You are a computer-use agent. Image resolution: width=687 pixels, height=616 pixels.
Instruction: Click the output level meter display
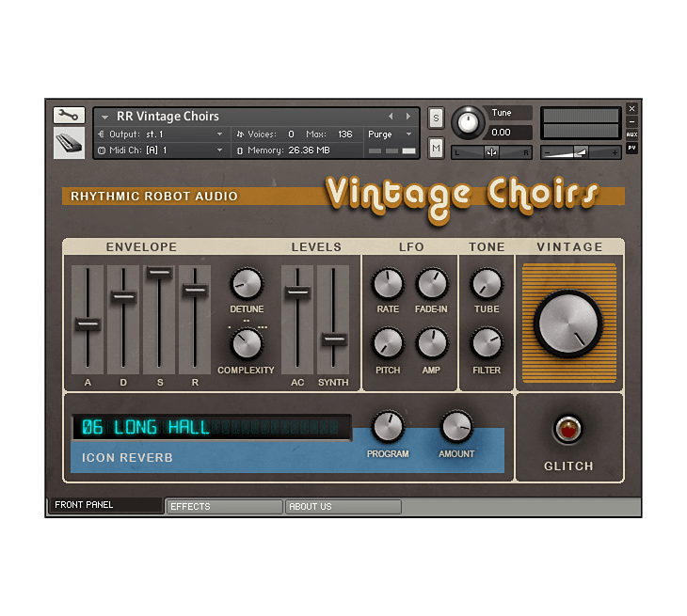(581, 123)
